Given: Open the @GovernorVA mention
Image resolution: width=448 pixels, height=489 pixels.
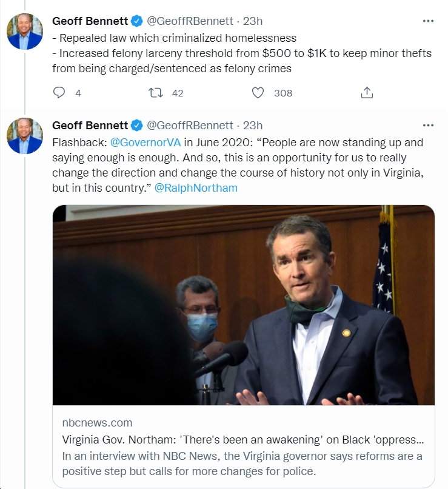Looking at the screenshot, I should pyautogui.click(x=145, y=143).
